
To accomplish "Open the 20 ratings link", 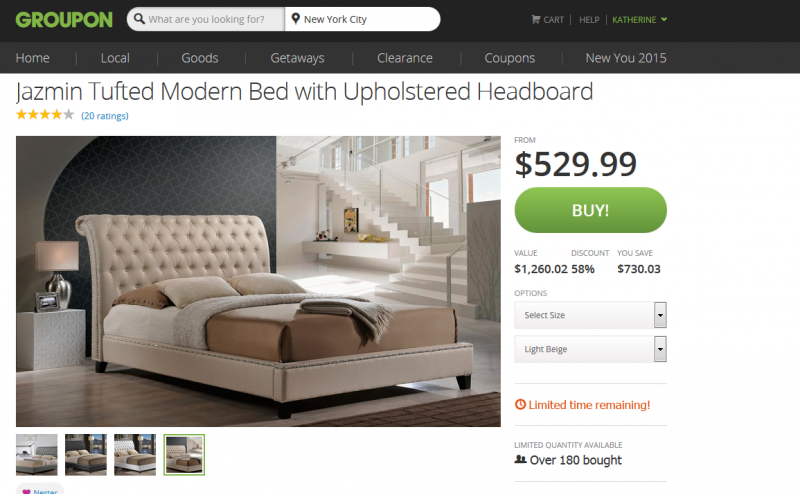I will coord(105,116).
